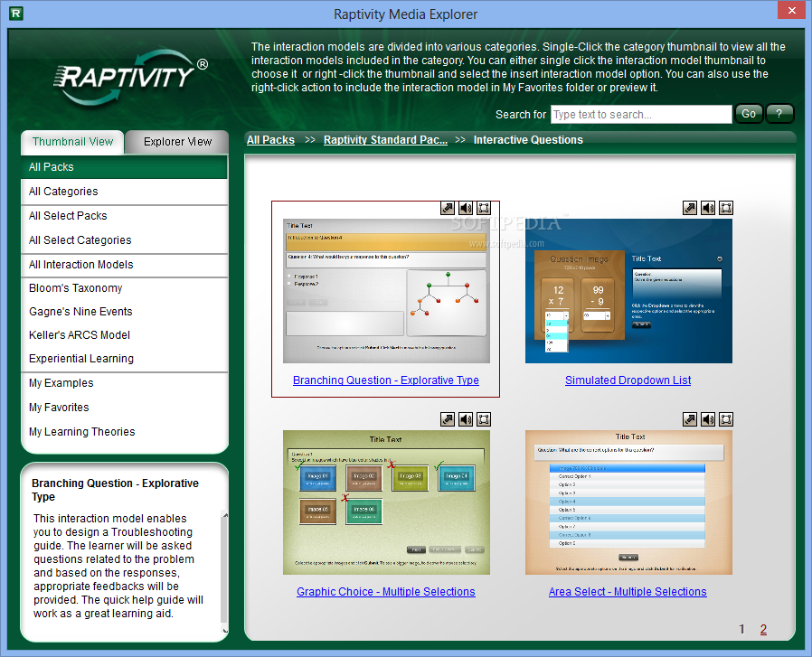Click fullscreen preview icon above Simulated Dropdown List

(726, 208)
